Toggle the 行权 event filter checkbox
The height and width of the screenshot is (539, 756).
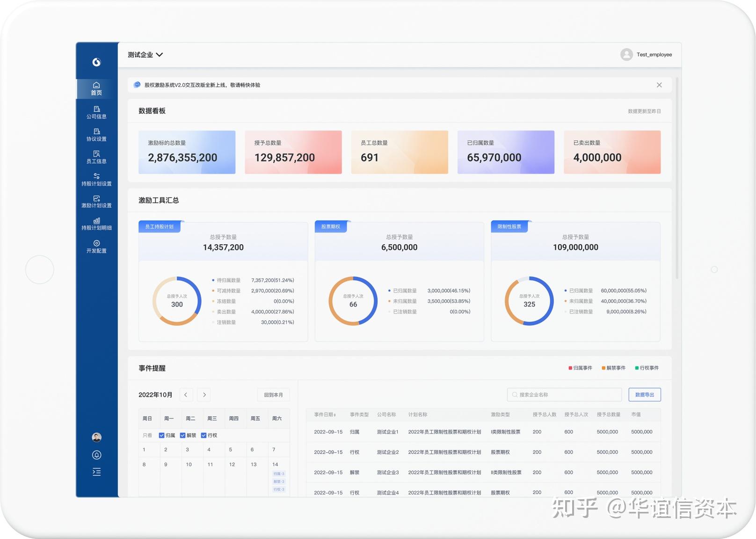(203, 435)
